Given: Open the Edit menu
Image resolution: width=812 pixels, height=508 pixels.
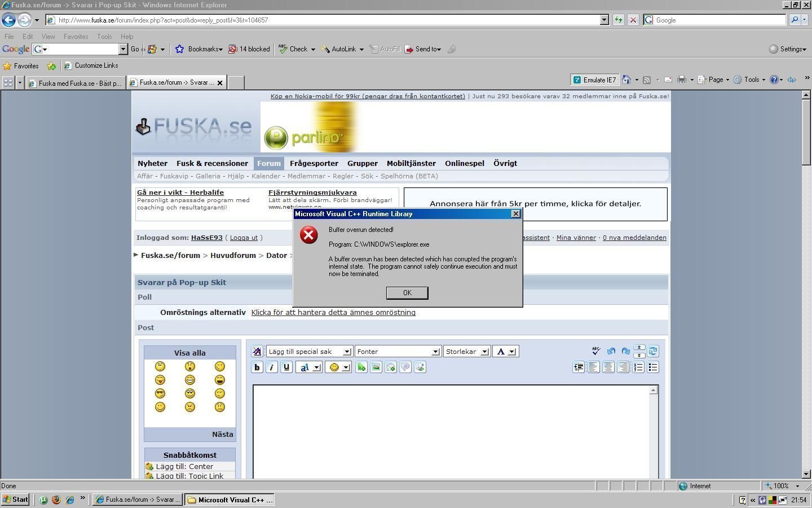Looking at the screenshot, I should pos(28,37).
